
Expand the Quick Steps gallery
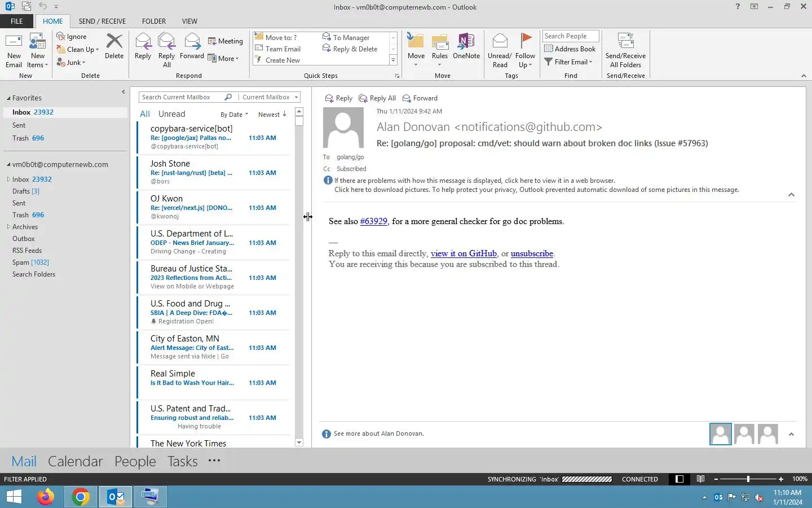(x=393, y=60)
